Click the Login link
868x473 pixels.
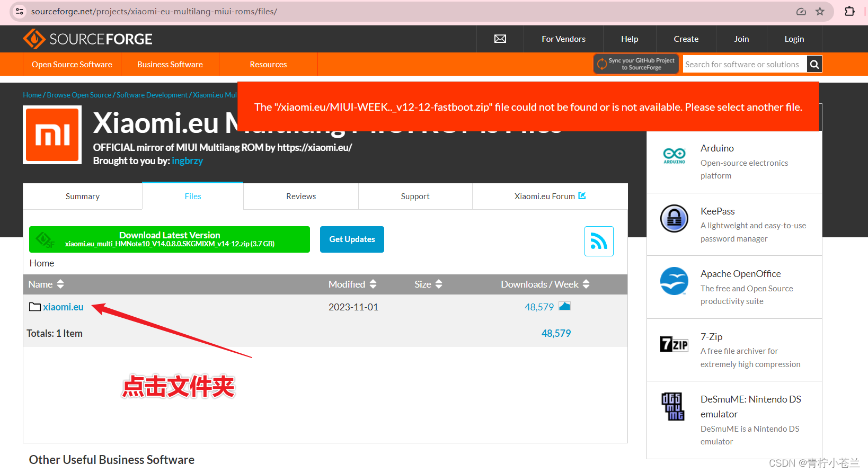794,39
